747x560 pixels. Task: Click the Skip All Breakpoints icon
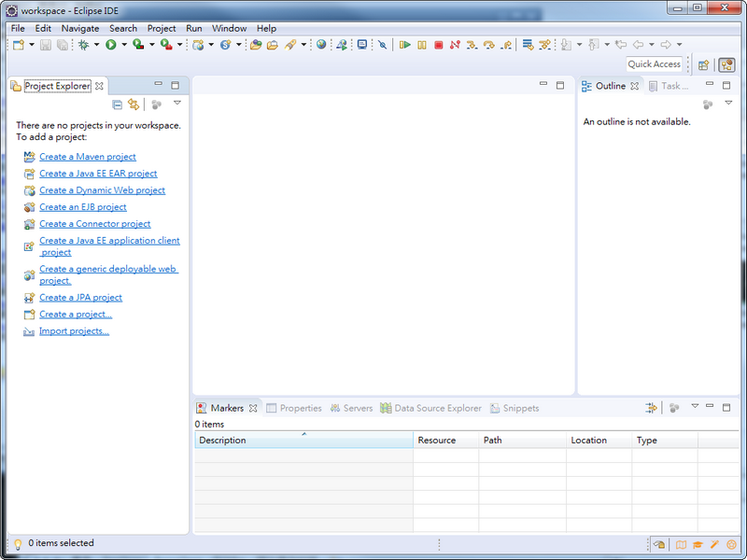click(x=382, y=45)
